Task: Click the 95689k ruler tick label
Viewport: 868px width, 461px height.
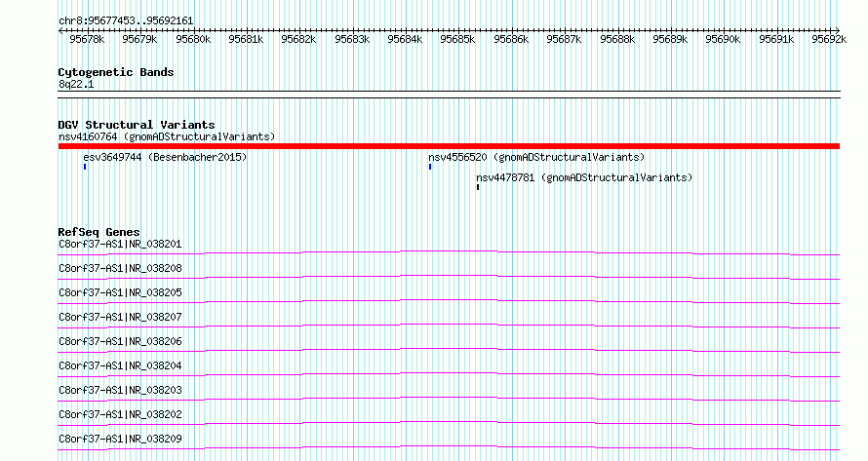Action: click(x=670, y=39)
